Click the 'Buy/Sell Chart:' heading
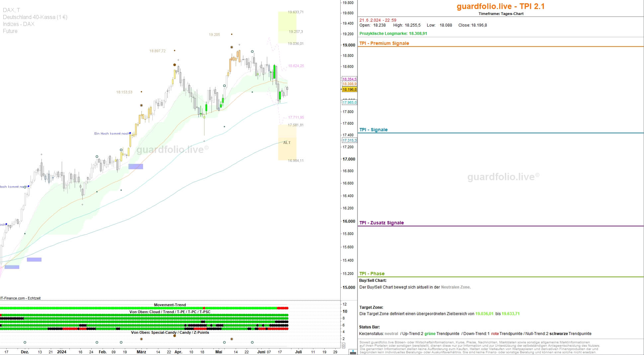 (373, 281)
